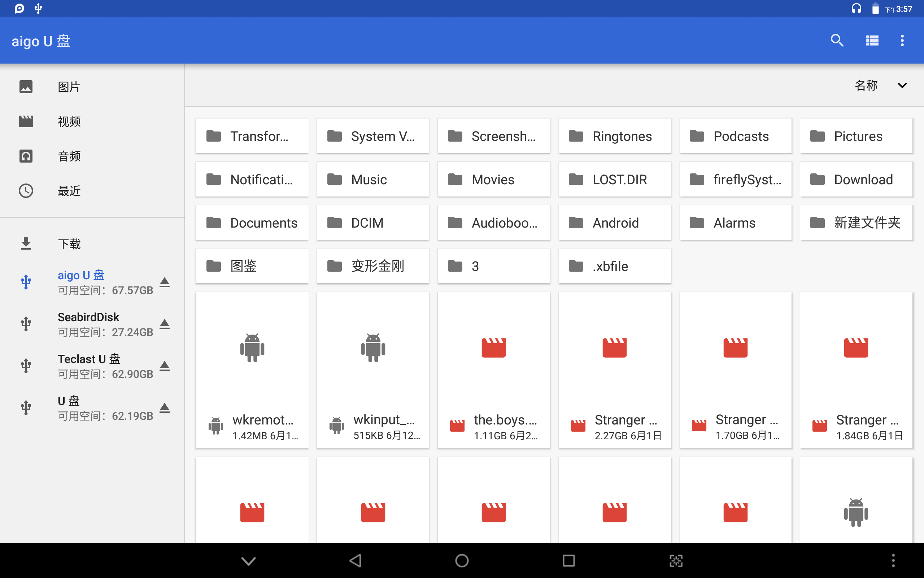Open 下载 in sidebar
This screenshot has height=578, width=924.
click(x=92, y=243)
